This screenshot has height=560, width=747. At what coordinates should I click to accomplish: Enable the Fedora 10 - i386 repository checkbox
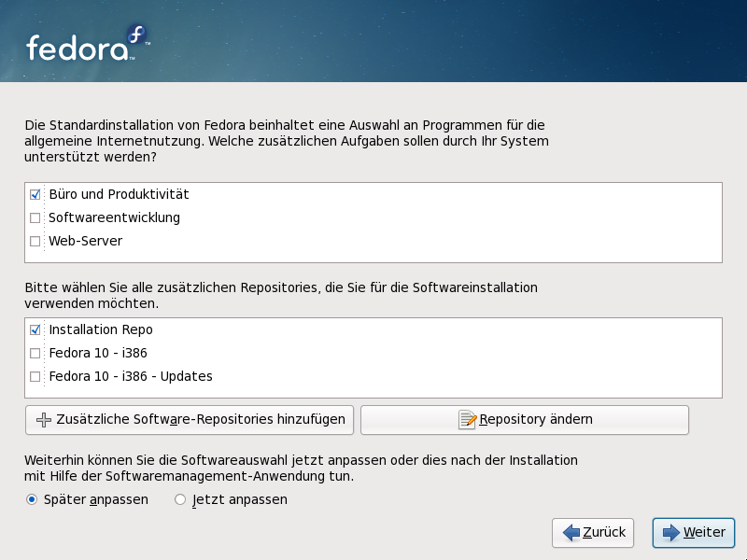click(x=35, y=353)
